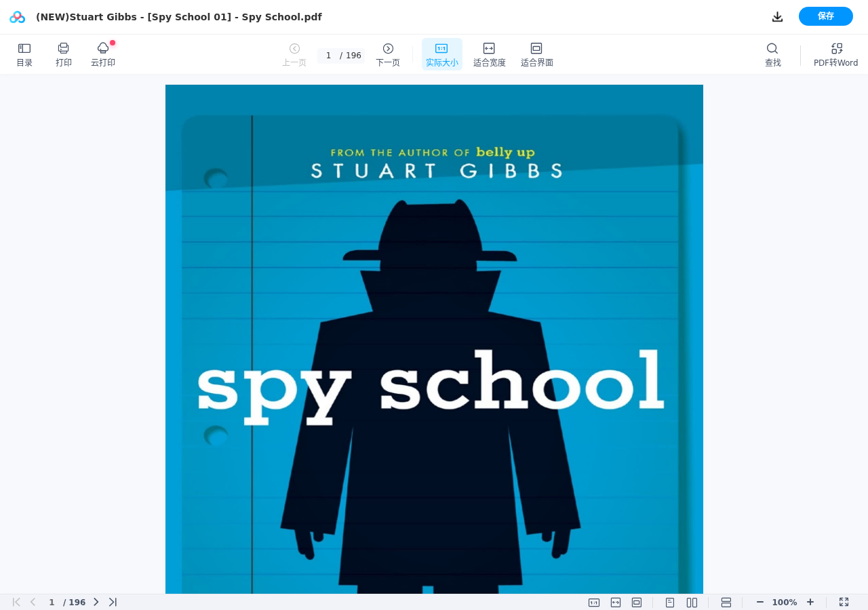Screen dimensions: 868x610
Task: Open the 目录 table of contents panel
Action: click(x=24, y=55)
